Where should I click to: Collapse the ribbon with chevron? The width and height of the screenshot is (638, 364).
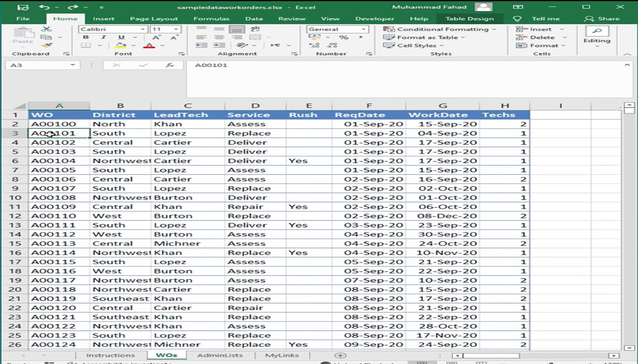627,54
